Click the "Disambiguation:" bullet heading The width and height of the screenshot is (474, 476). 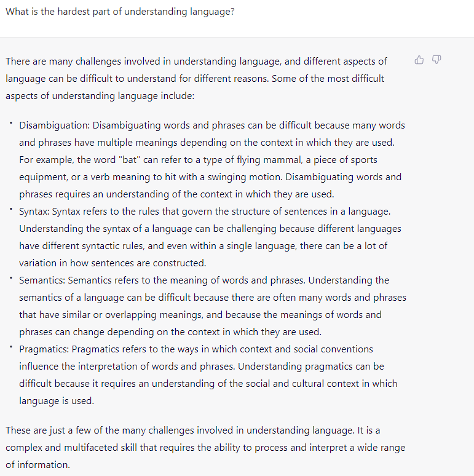click(55, 125)
